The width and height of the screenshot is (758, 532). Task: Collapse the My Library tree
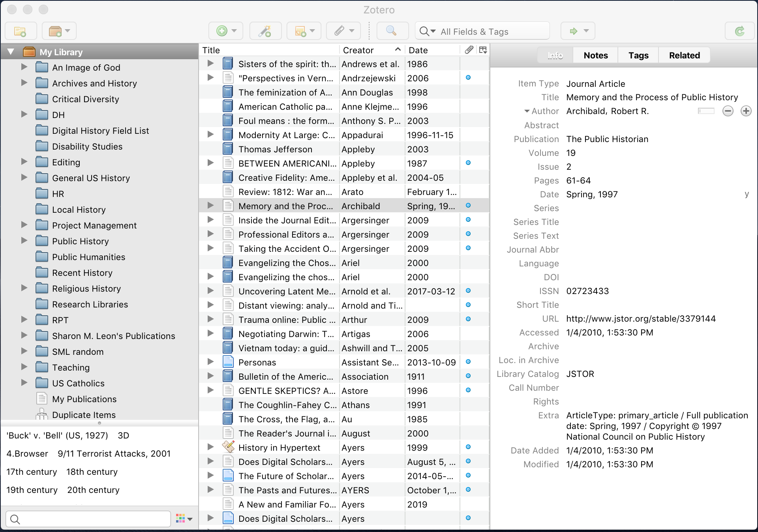(x=11, y=52)
